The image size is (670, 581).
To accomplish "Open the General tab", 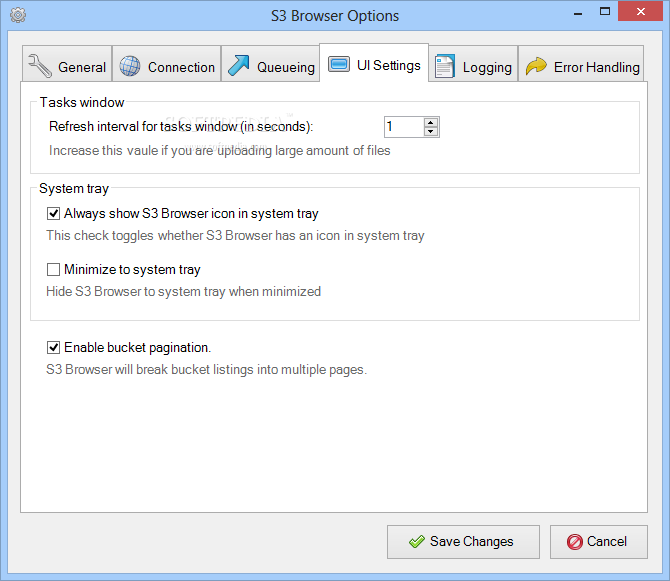I will [67, 63].
